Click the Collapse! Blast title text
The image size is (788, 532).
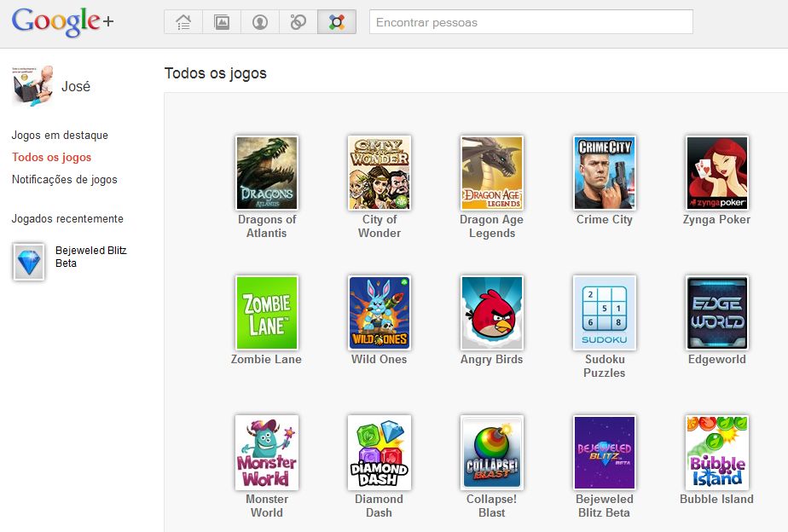click(491, 506)
